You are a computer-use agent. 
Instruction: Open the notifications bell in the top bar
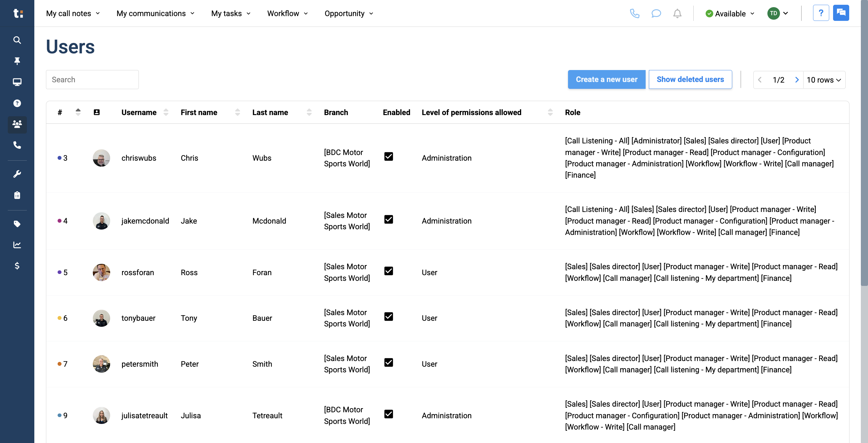677,13
